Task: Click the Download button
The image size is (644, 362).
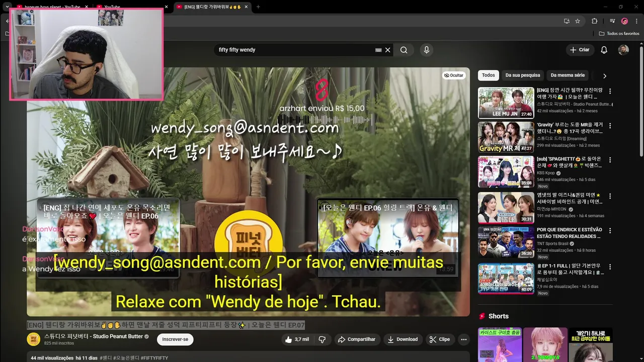Action: click(403, 339)
